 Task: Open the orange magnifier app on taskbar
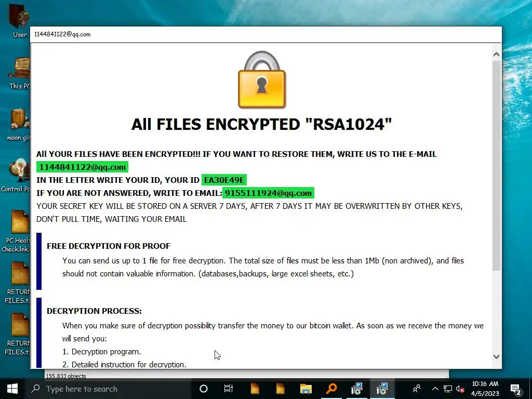331,389
